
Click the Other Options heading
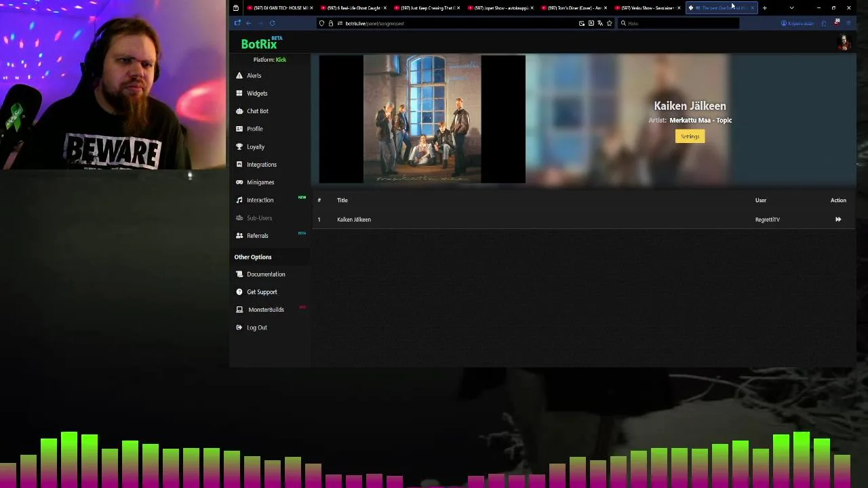[253, 257]
